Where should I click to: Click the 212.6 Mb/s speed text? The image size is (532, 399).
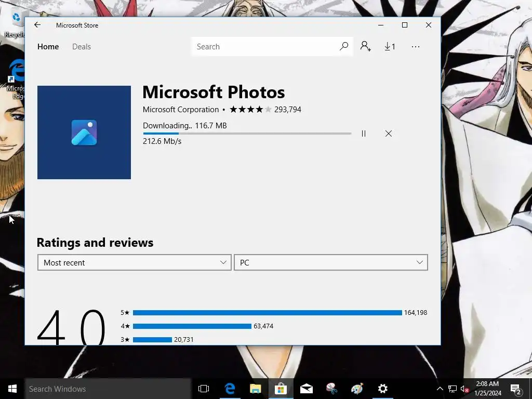[162, 141]
